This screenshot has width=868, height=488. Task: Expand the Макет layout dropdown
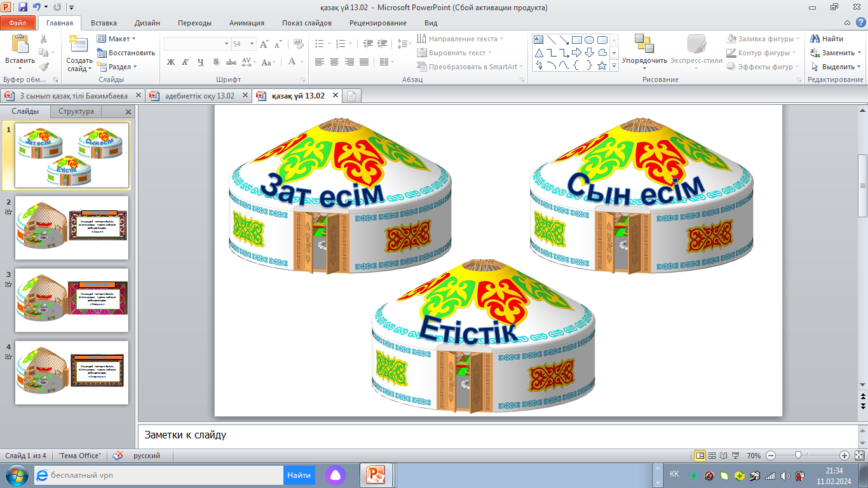click(x=117, y=39)
